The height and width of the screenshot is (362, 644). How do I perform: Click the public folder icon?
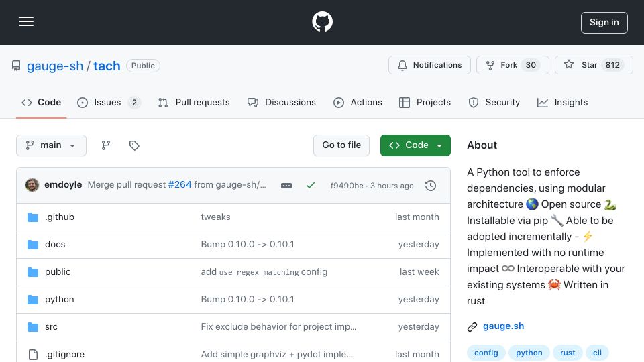click(x=33, y=271)
